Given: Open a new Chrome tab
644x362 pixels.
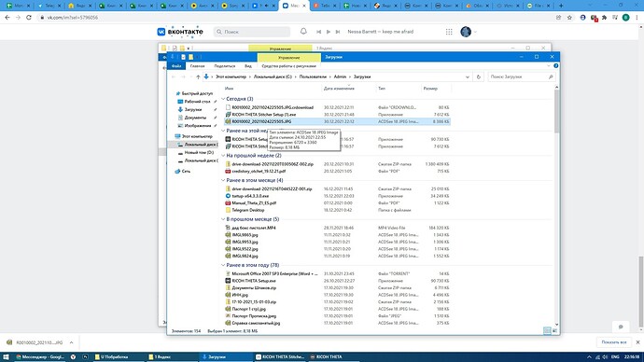Looking at the screenshot, I should [561, 6].
